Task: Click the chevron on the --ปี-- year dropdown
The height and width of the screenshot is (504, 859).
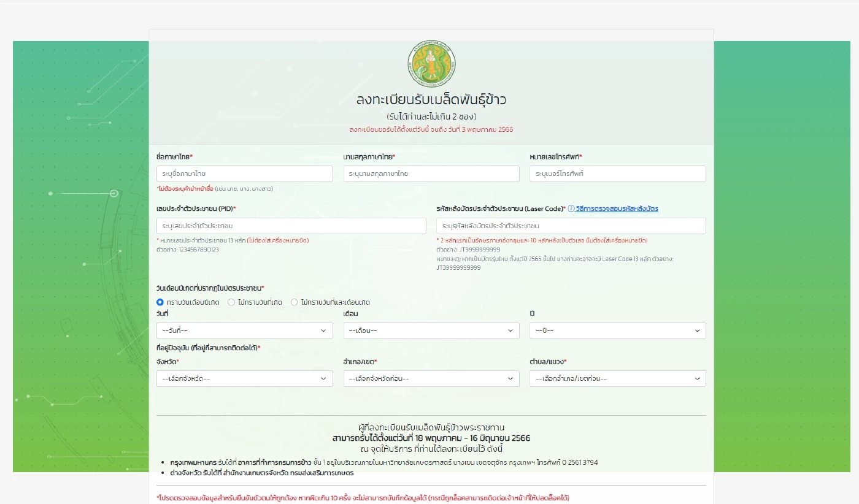Action: [697, 330]
